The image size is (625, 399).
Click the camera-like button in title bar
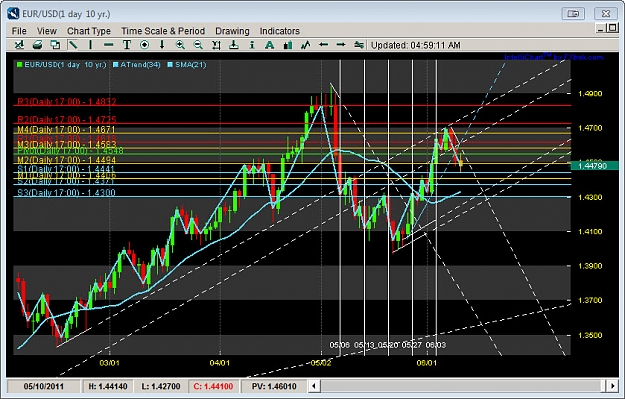click(573, 14)
